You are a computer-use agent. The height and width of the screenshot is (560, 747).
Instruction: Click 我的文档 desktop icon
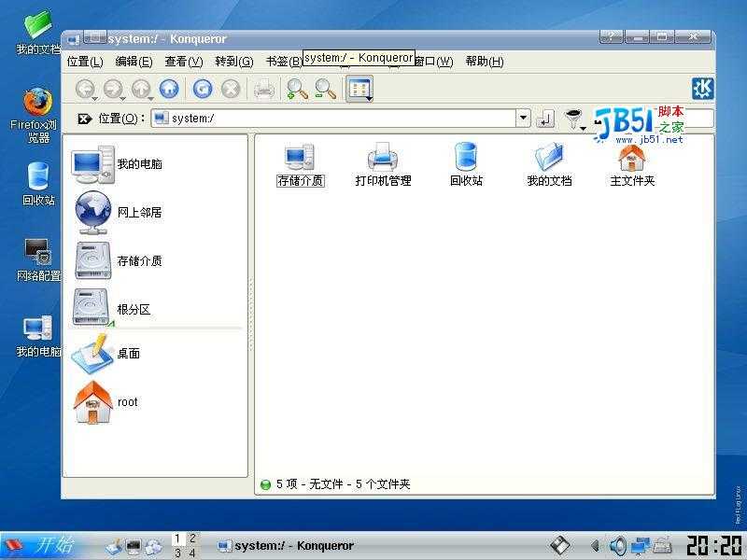38,33
